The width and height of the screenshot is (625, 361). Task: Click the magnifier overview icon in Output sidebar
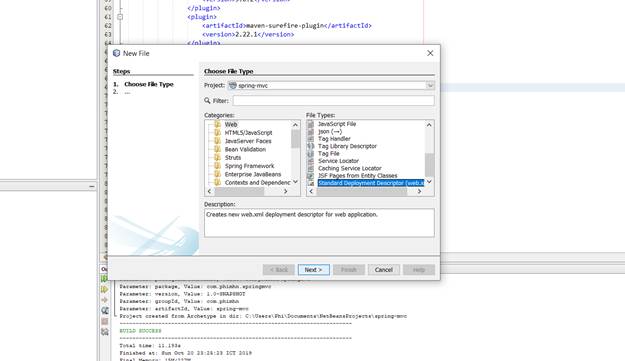tap(104, 310)
